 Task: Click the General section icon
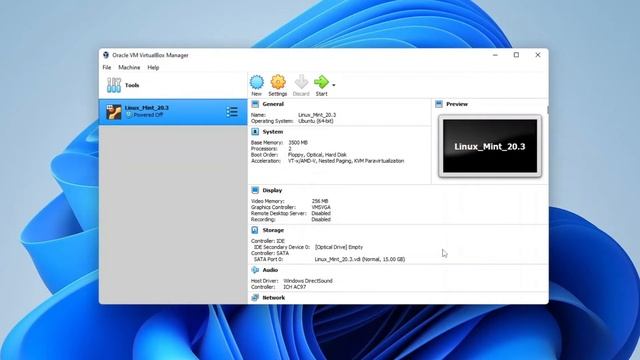point(256,104)
